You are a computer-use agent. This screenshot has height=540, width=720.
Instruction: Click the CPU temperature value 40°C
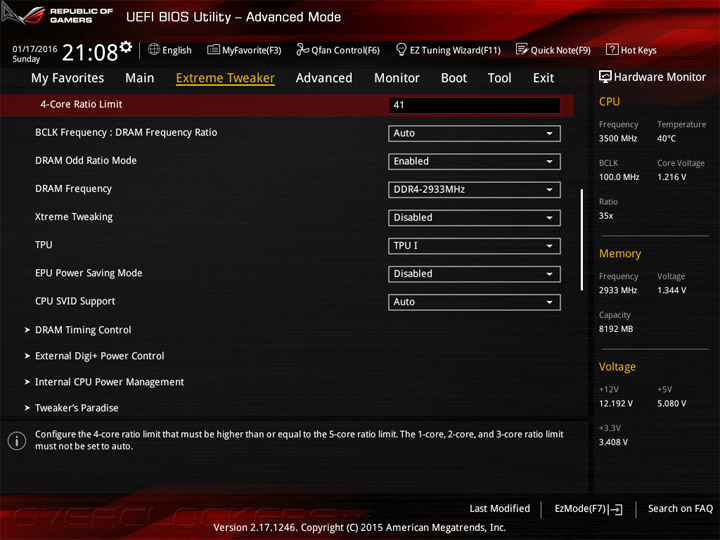point(666,138)
